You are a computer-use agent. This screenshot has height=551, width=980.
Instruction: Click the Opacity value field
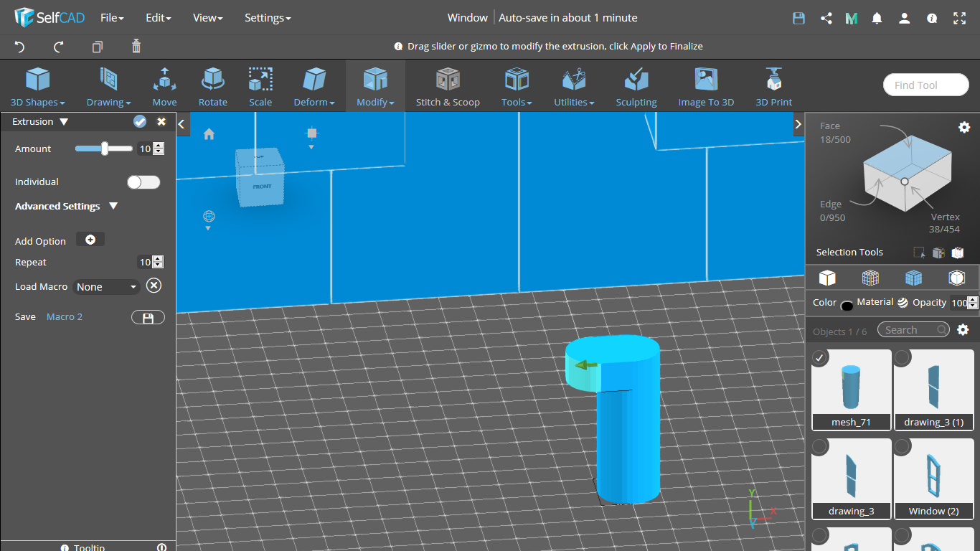pyautogui.click(x=958, y=303)
